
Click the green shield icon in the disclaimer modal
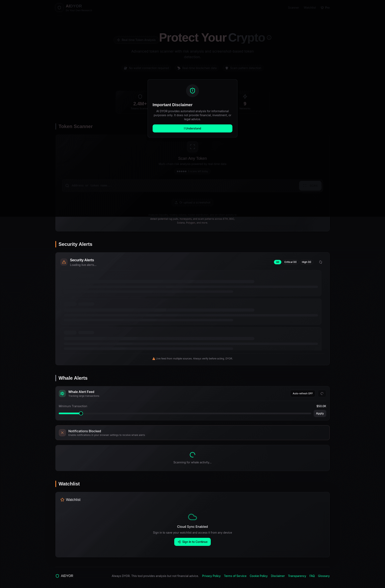pos(192,91)
